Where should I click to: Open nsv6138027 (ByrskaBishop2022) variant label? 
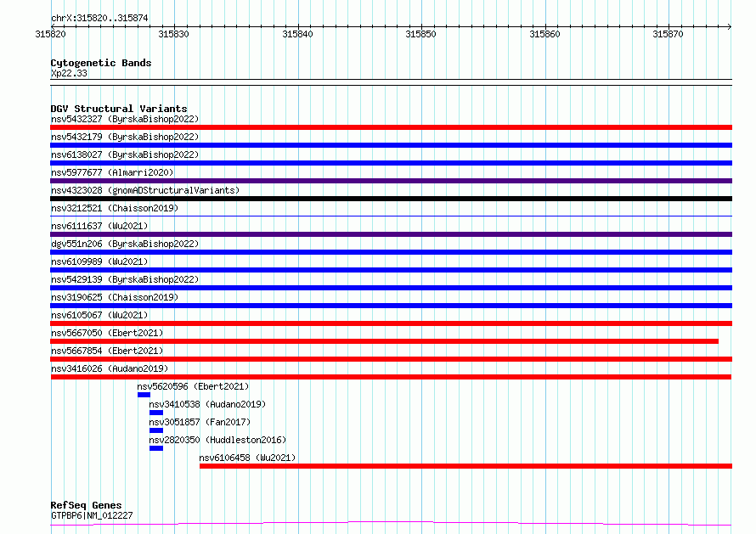[x=125, y=155]
